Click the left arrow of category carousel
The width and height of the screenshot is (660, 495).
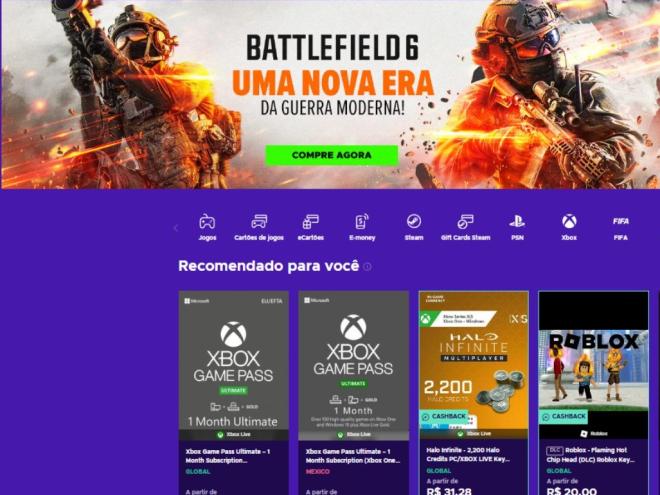tap(176, 228)
